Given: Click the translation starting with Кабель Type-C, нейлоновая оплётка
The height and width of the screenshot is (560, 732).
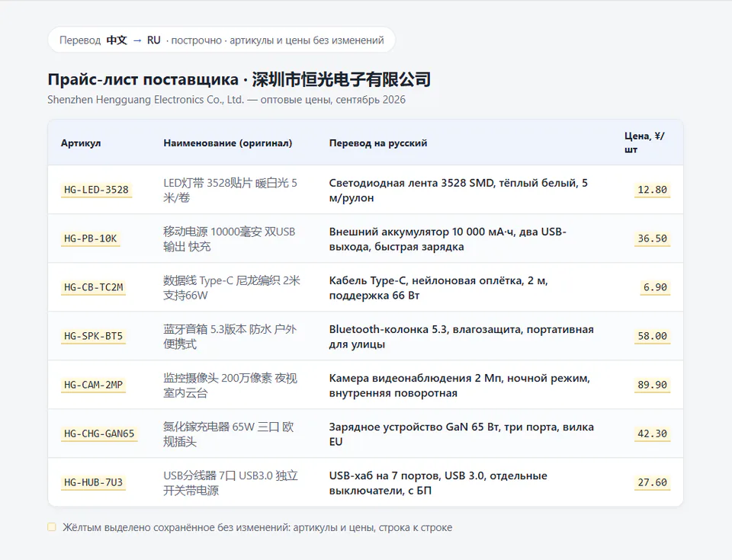Looking at the screenshot, I should (439, 287).
